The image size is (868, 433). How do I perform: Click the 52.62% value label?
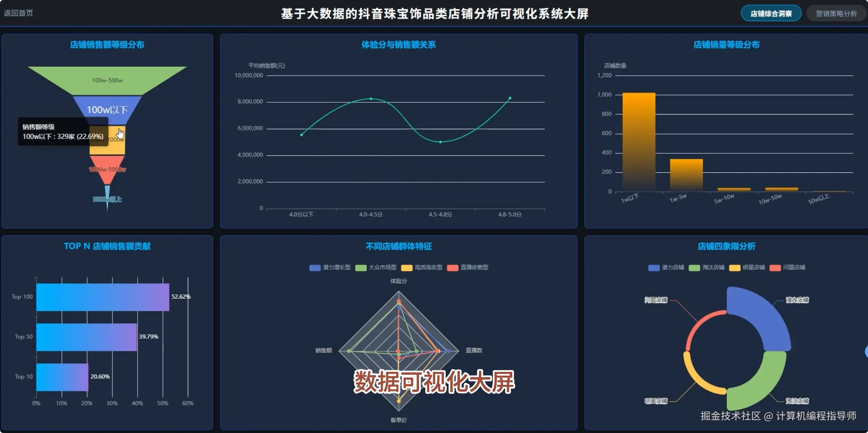181,297
